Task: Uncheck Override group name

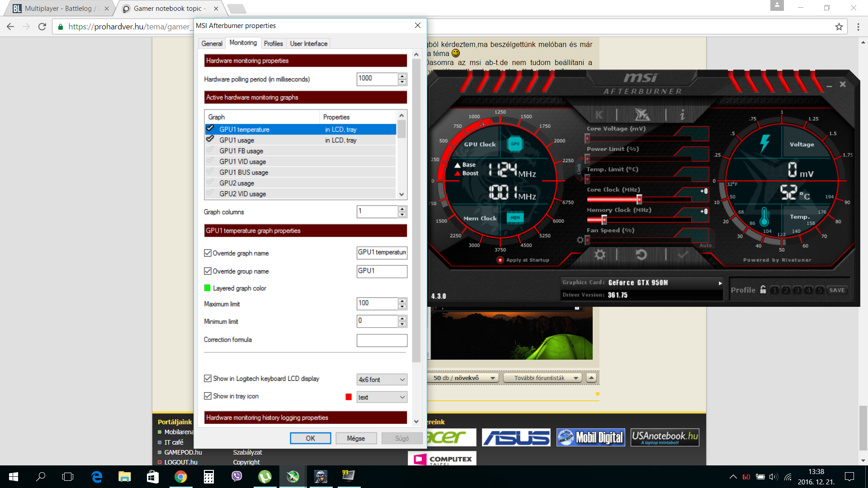Action: pyautogui.click(x=208, y=271)
